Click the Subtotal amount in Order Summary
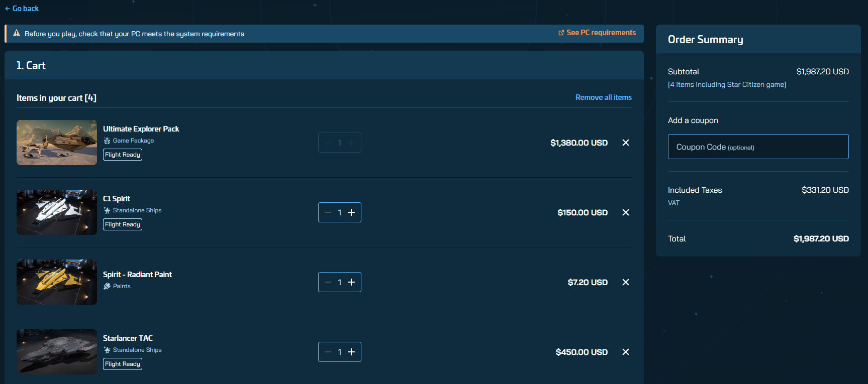The width and height of the screenshot is (868, 384). (x=823, y=72)
